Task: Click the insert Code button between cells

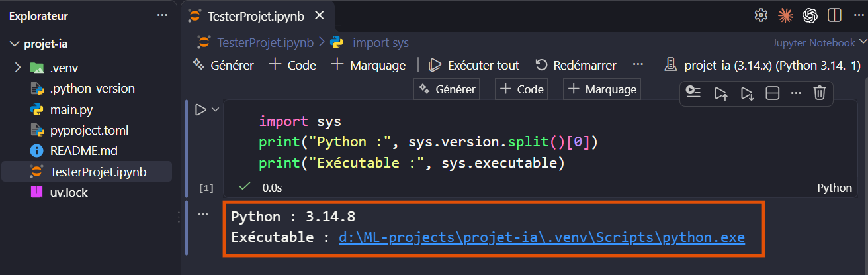Action: (x=521, y=89)
